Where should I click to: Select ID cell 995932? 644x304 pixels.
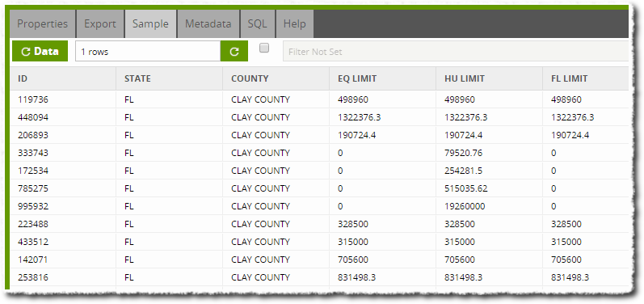click(33, 206)
